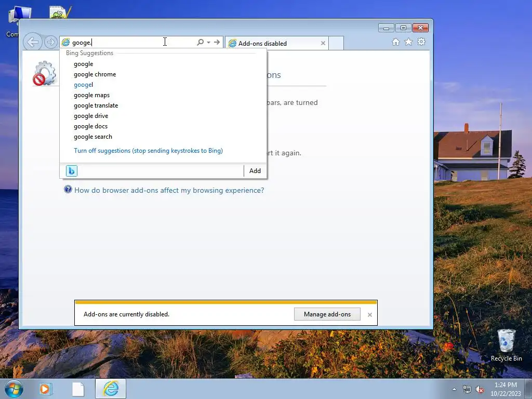Launch Windows Media Player from taskbar
The height and width of the screenshot is (399, 532).
point(45,389)
